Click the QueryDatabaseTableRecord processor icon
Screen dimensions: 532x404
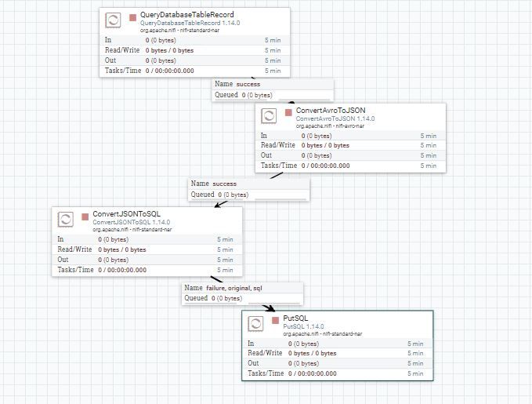pos(113,20)
